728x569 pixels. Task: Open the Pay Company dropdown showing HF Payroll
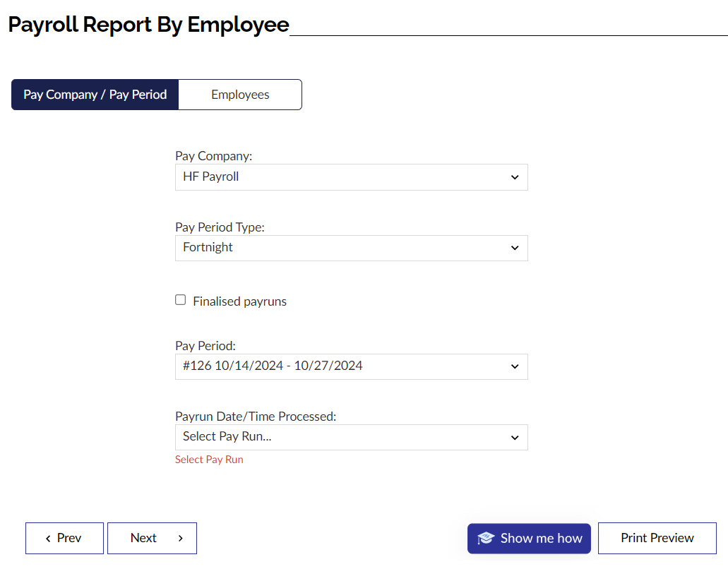pos(352,176)
